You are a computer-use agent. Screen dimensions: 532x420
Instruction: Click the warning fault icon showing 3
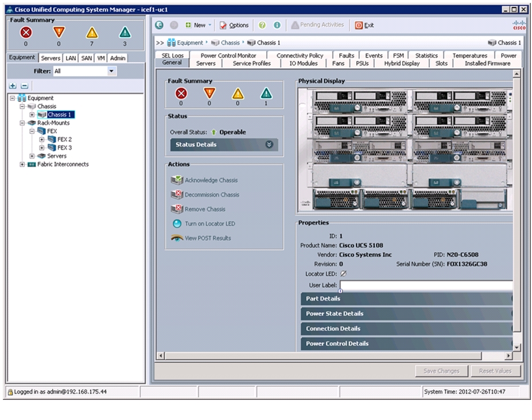click(x=125, y=33)
